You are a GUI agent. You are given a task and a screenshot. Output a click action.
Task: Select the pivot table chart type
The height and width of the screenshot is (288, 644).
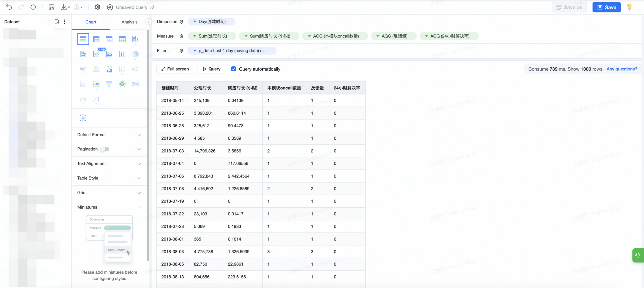(x=96, y=39)
